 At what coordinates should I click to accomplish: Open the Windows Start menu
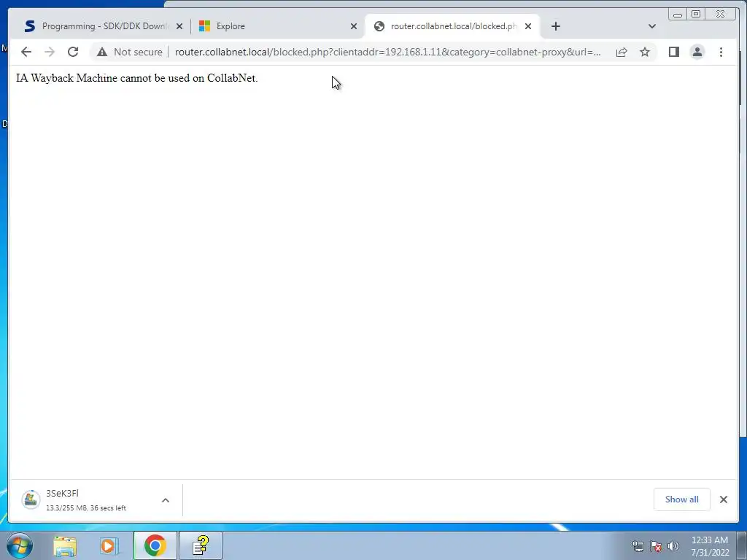(x=20, y=545)
